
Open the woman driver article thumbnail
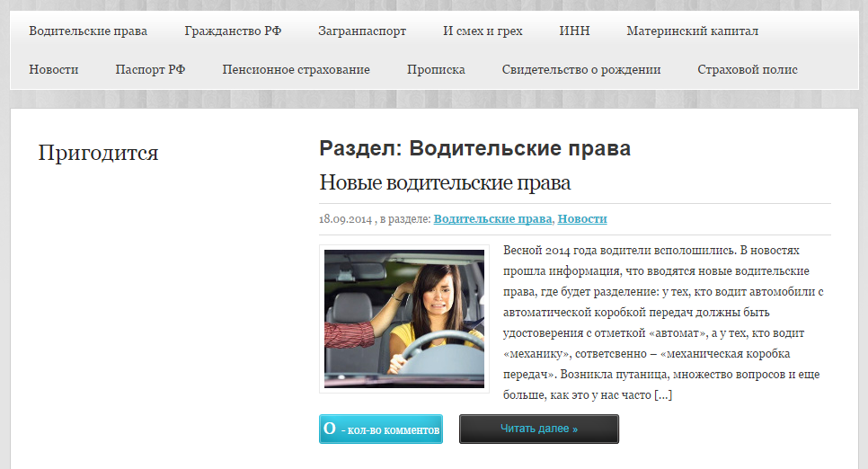[404, 319]
